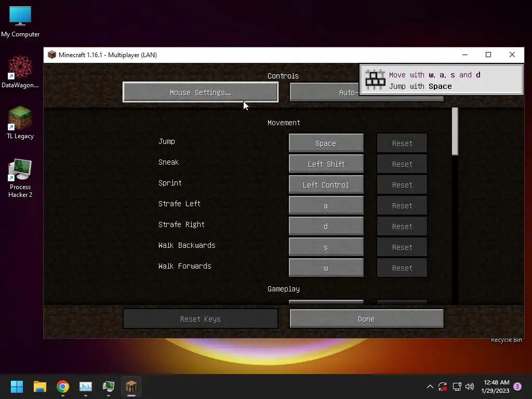Open the notification count badge
The height and width of the screenshot is (399, 532).
coord(517,387)
